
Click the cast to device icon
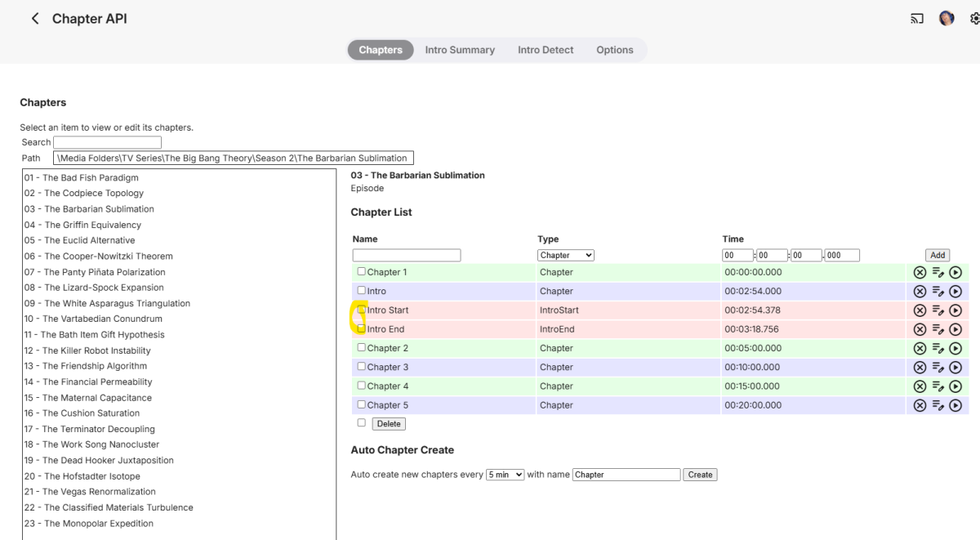click(x=916, y=19)
